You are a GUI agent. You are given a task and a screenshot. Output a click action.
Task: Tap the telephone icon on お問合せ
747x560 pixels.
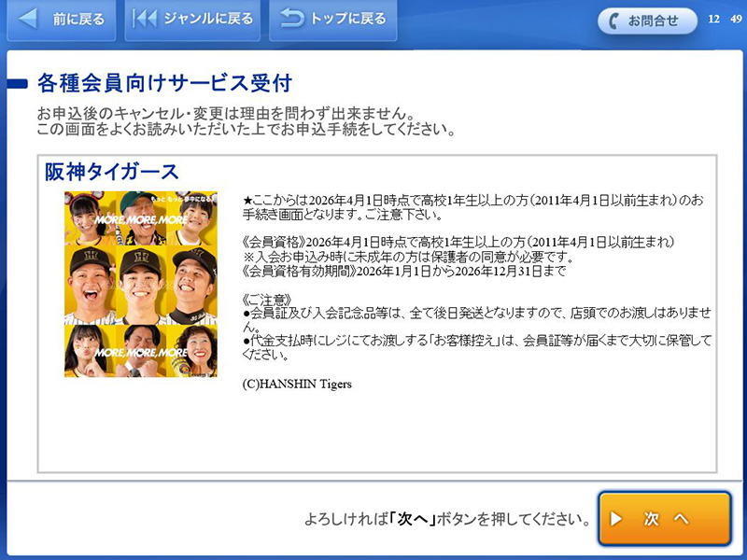point(616,21)
